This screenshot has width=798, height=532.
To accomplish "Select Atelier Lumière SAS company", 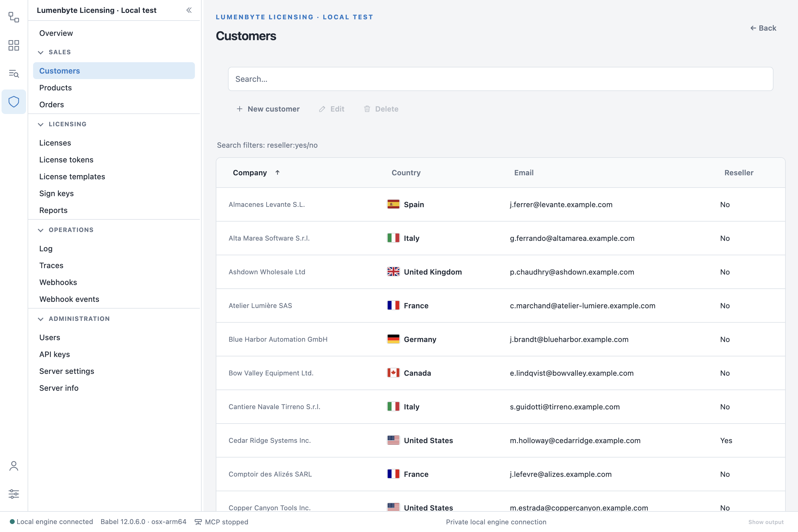I will click(x=260, y=306).
